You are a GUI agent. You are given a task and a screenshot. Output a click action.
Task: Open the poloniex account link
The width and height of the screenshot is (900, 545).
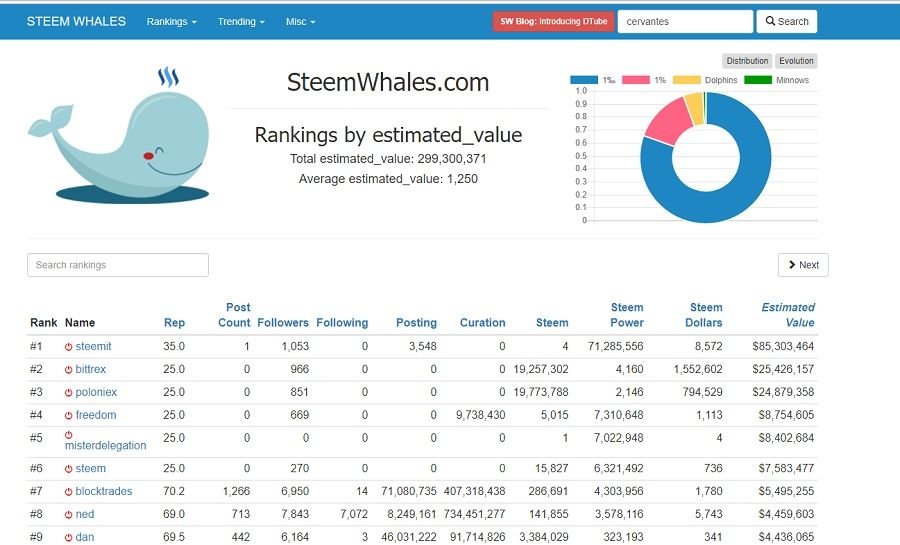click(x=96, y=392)
